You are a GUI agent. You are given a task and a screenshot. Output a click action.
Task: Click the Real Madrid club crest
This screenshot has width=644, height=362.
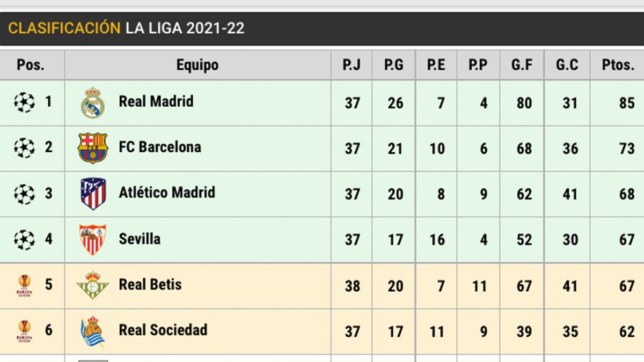click(93, 102)
